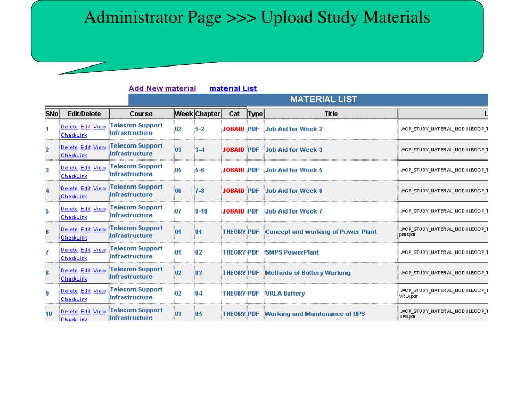Click CheckLink for Job Aid for Week 5
This screenshot has width=532, height=399.
74,176
